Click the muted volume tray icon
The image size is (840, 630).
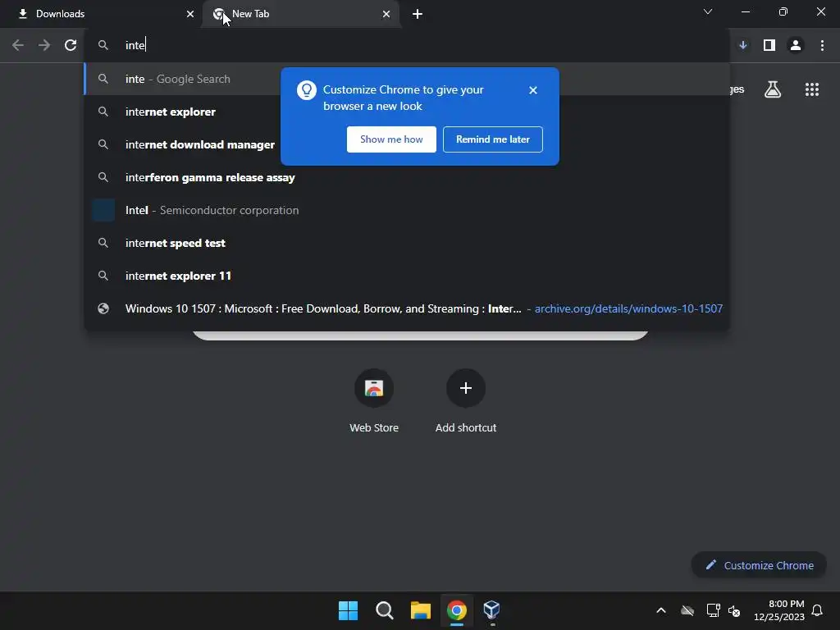734,610
